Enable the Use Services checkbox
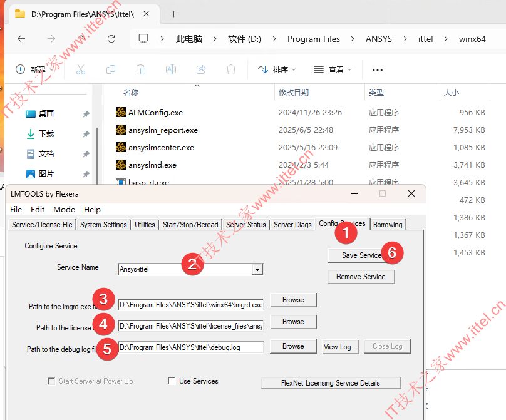This screenshot has height=420, width=506. [172, 381]
